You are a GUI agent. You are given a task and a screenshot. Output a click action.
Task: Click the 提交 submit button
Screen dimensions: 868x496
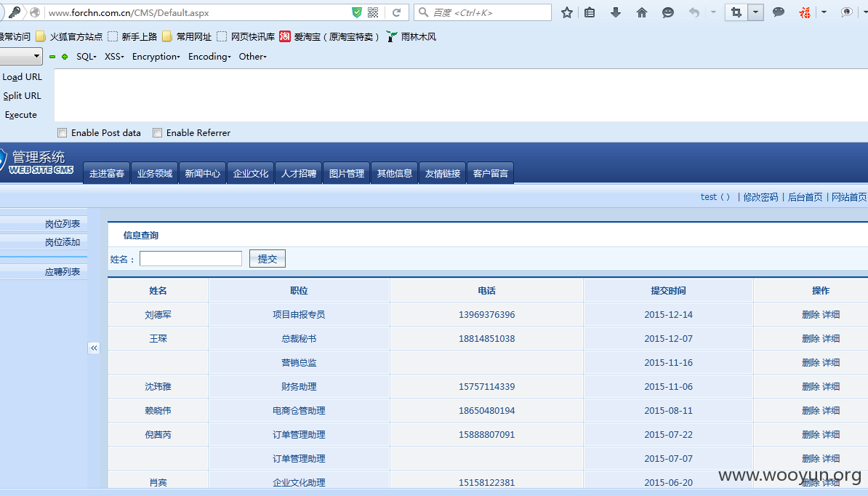[x=268, y=258]
